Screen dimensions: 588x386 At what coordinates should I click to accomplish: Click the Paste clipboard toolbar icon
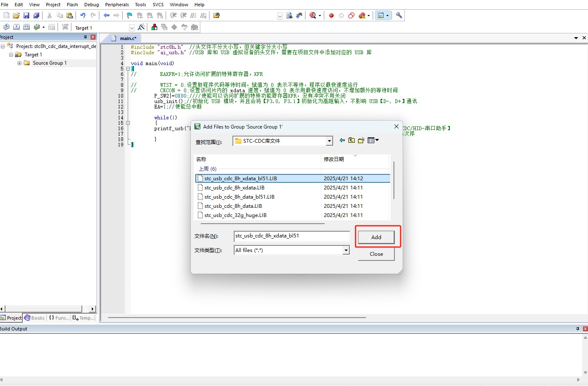70,15
